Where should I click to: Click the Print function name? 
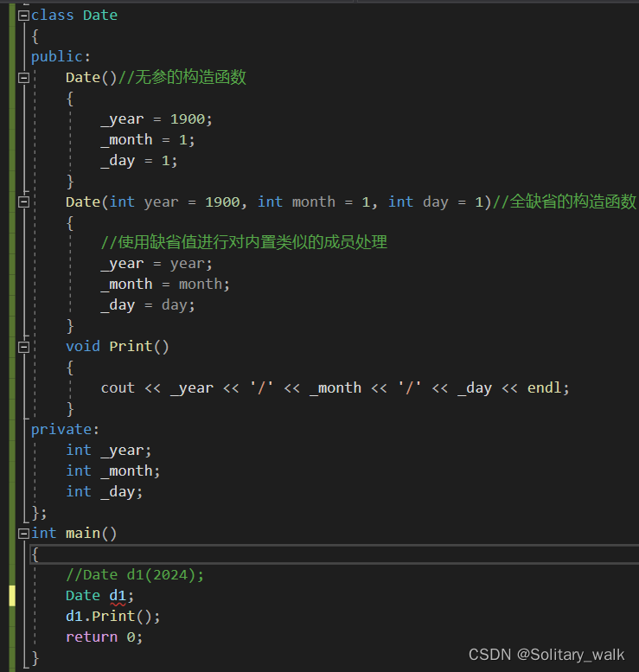(131, 346)
